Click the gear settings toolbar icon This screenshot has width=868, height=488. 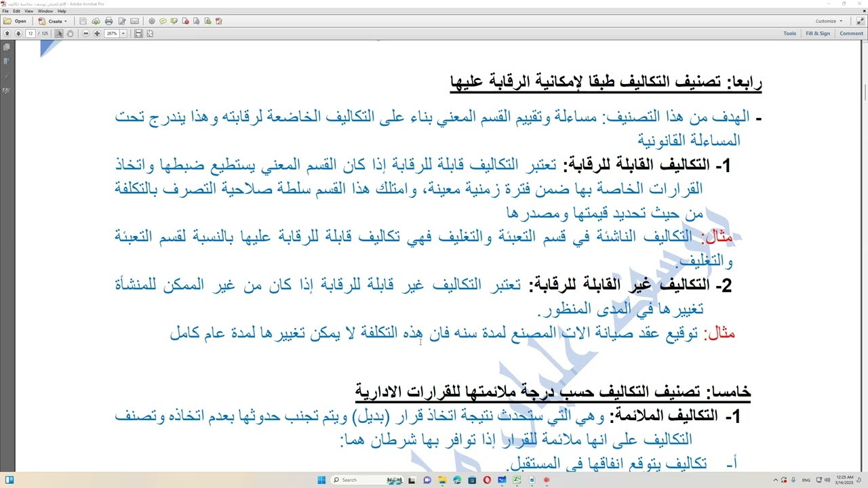coord(152,21)
